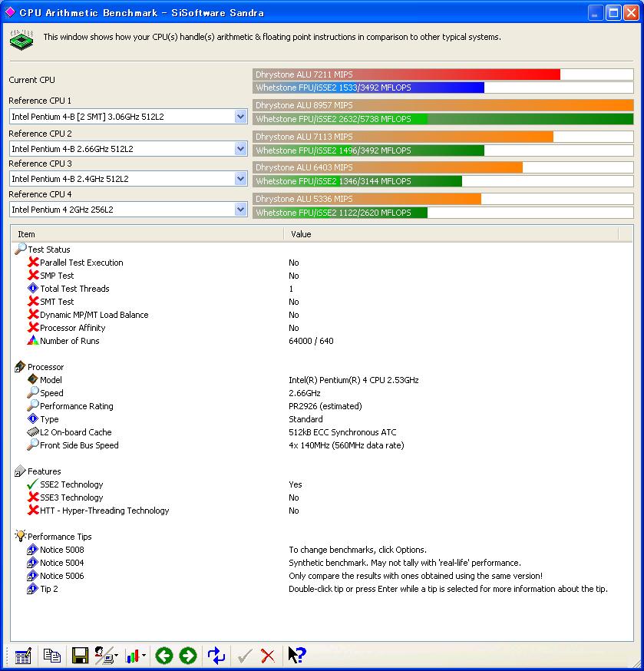Click the value 64000 / 640
The width and height of the screenshot is (644, 671).
(311, 341)
